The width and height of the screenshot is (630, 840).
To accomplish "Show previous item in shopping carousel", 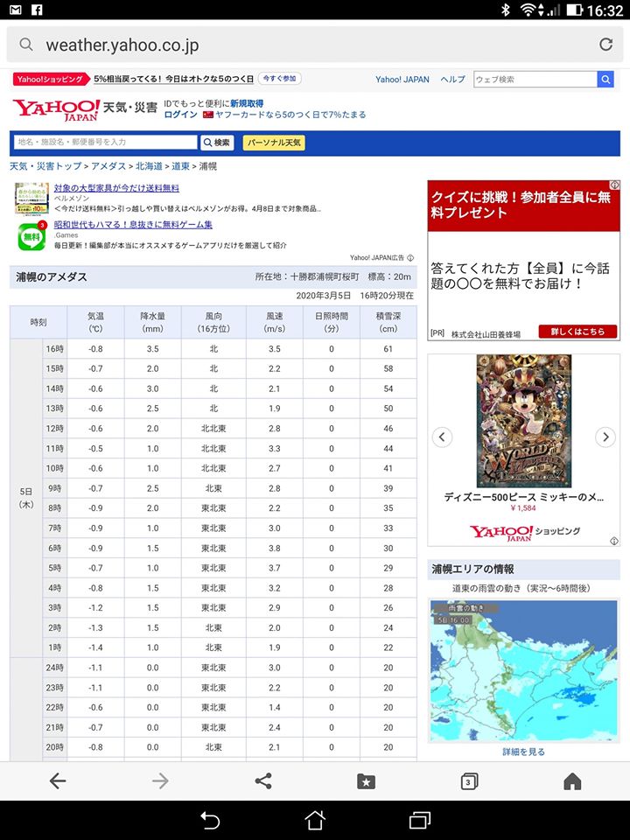I will pos(443,437).
